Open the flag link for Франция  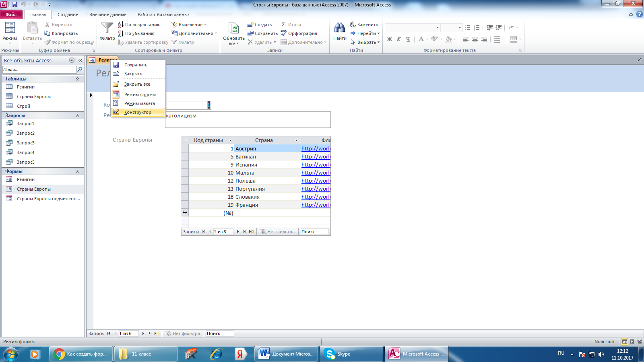(316, 205)
